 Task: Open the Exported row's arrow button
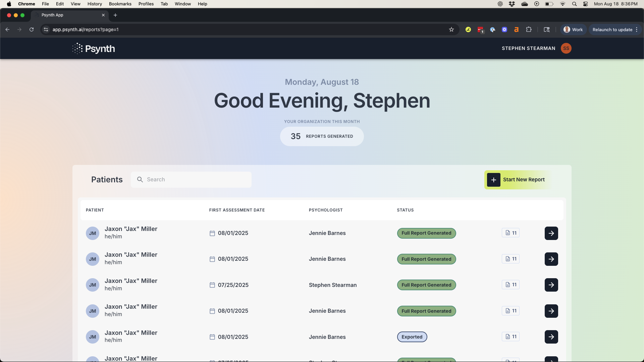551,337
